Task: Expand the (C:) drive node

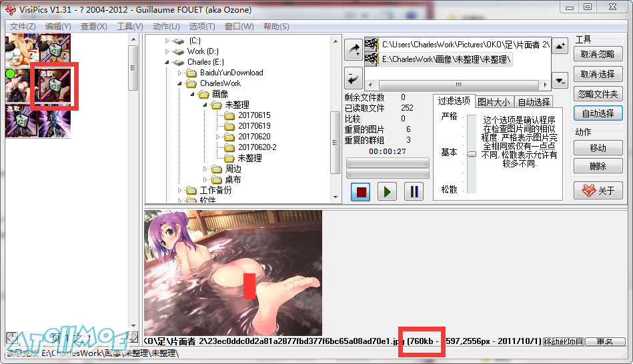Action: click(167, 41)
